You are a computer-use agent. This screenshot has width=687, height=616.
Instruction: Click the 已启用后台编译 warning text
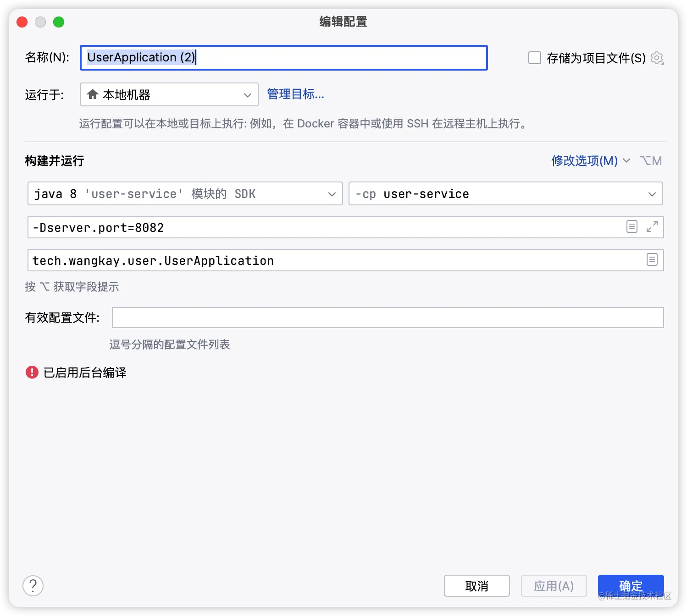tap(85, 372)
